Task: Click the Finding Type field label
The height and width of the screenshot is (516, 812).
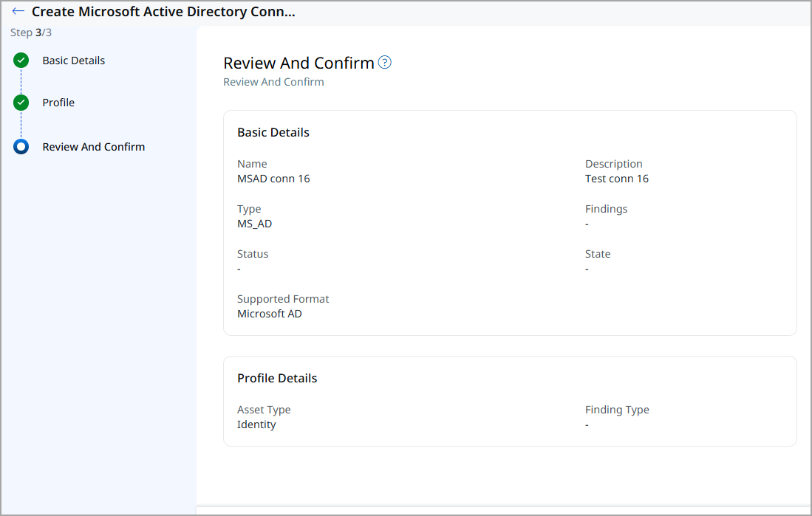Action: coord(617,410)
